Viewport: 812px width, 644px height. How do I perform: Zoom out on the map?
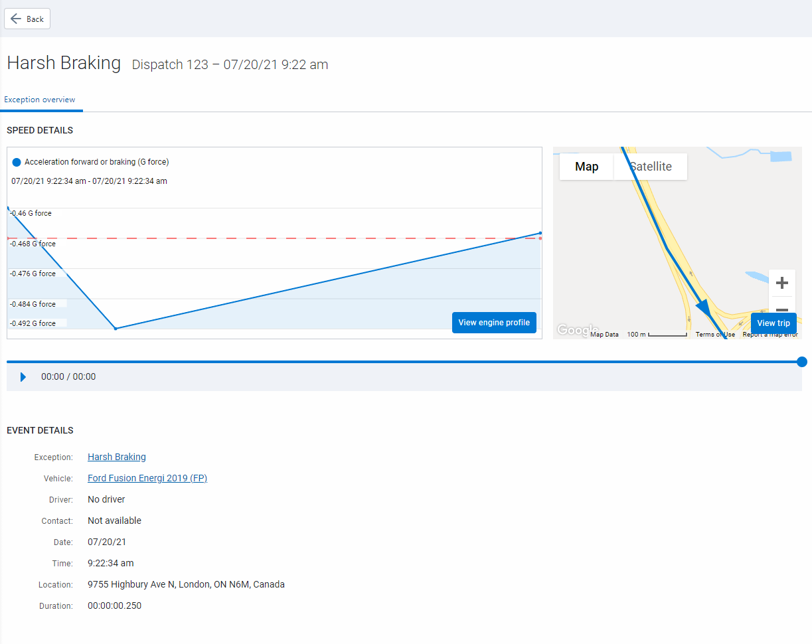point(781,308)
